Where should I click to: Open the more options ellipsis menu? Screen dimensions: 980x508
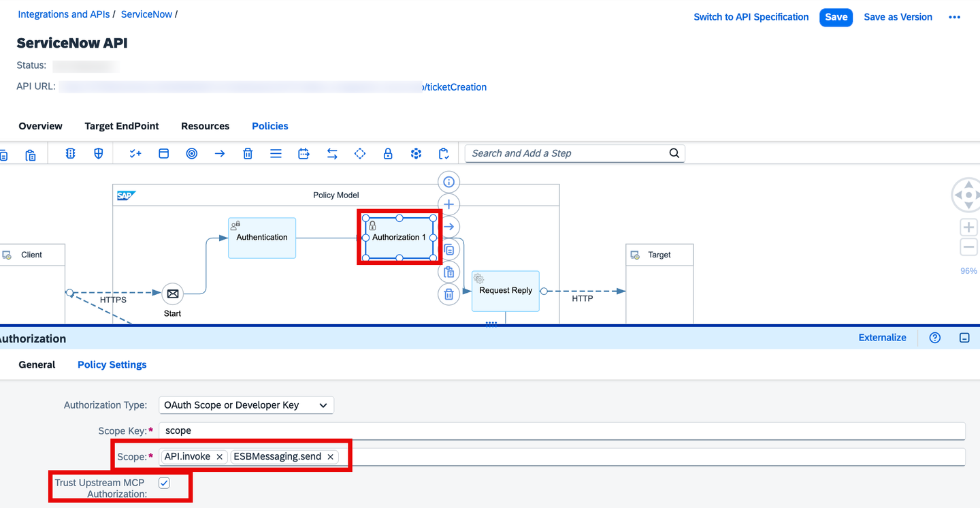click(954, 17)
